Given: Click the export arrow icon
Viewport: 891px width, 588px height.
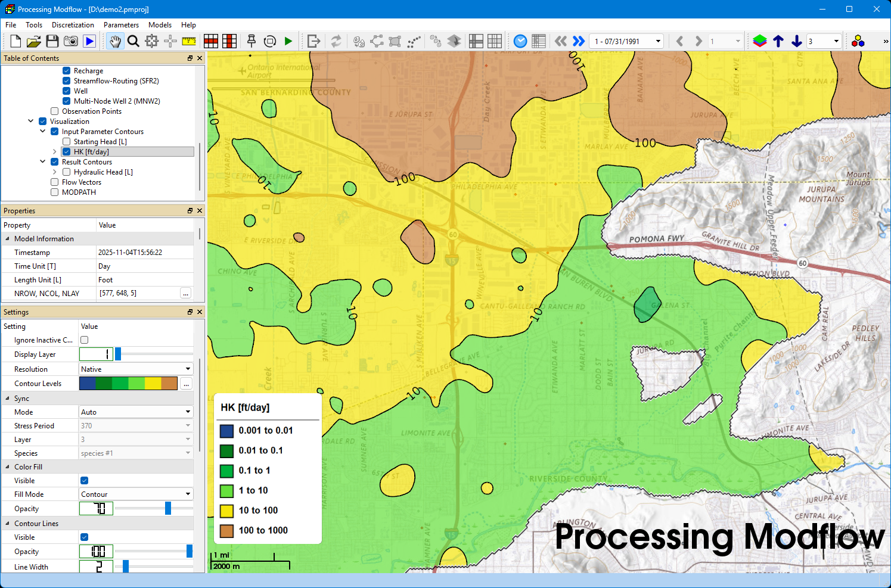Looking at the screenshot, I should [x=314, y=41].
